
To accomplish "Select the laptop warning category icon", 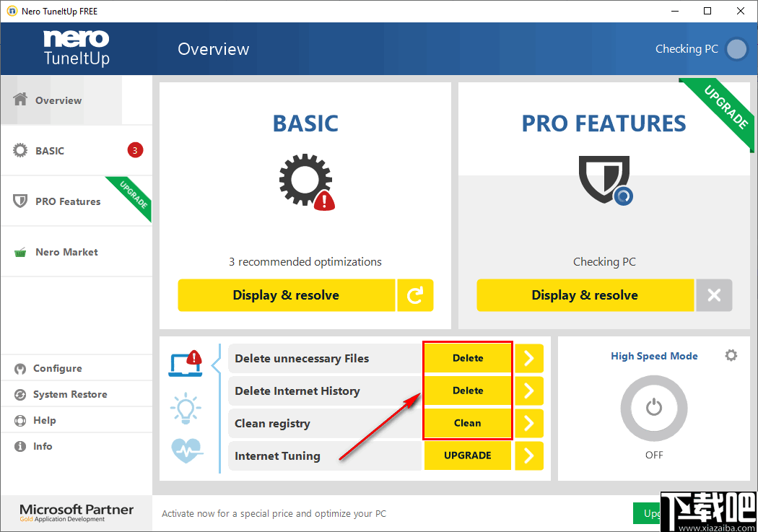I will [186, 364].
